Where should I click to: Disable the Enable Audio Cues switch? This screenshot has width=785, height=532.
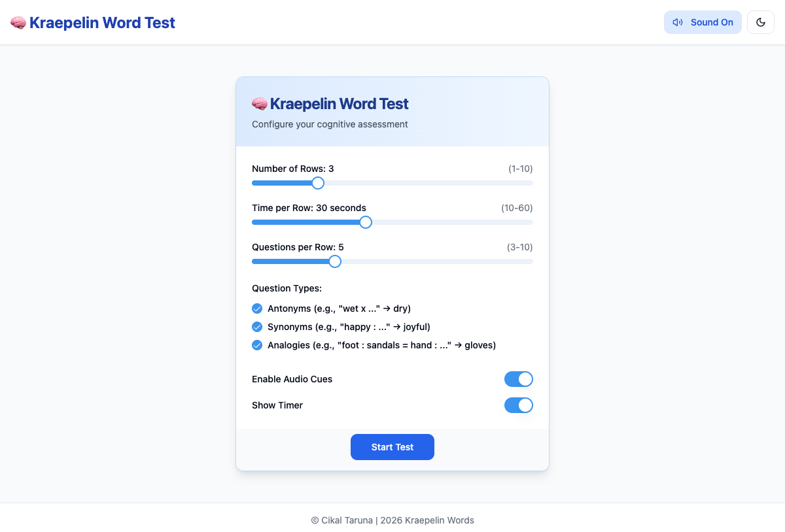click(x=518, y=379)
